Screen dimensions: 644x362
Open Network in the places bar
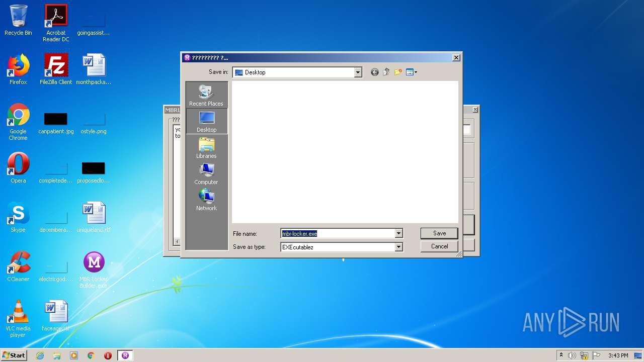click(x=206, y=200)
